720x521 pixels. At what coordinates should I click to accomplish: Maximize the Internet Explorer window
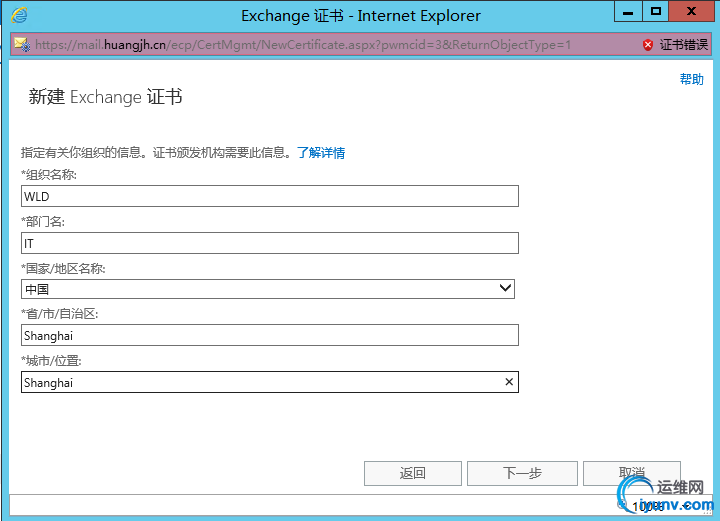[656, 11]
